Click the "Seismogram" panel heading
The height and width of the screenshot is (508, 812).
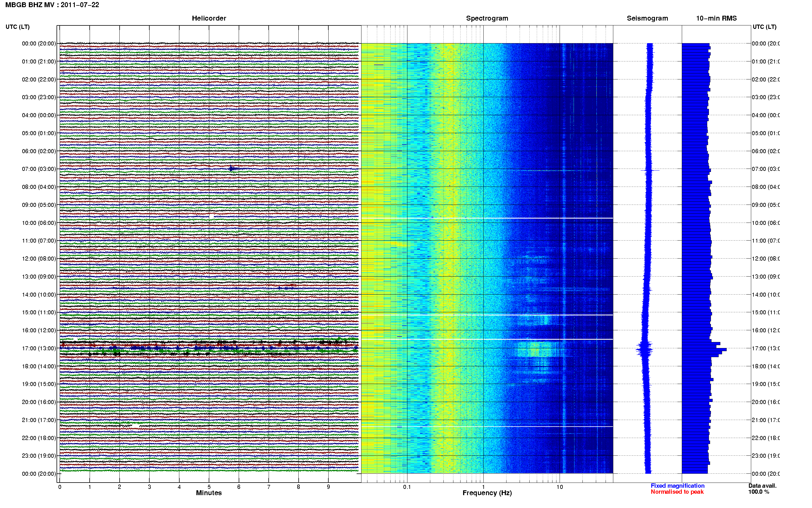point(647,18)
